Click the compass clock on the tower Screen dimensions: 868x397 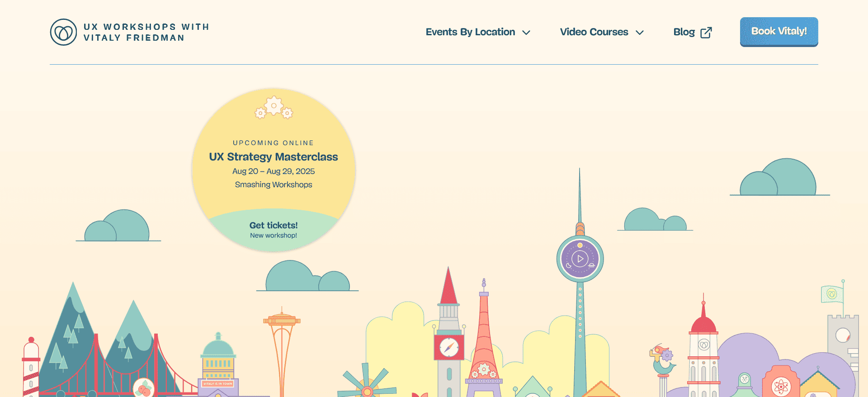click(449, 347)
